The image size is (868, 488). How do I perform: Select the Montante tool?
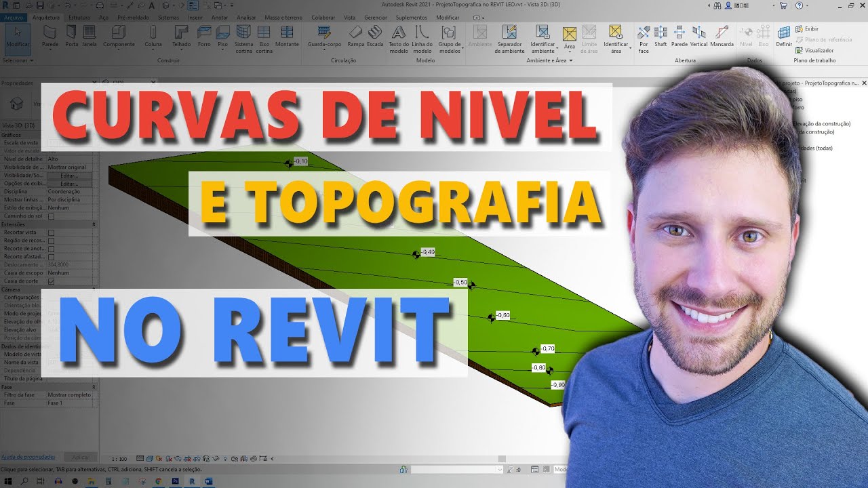pyautogui.click(x=287, y=37)
